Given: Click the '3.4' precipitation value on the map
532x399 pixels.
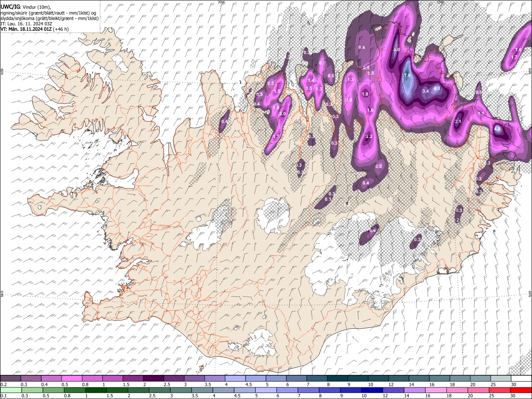Looking at the screenshot, I should [426, 91].
